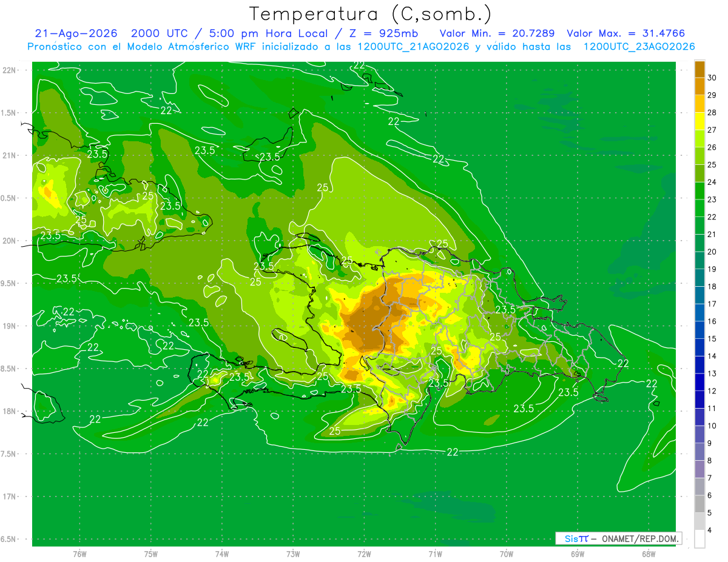Click the color scale label '28'
The image size is (728, 562).
[x=712, y=113]
